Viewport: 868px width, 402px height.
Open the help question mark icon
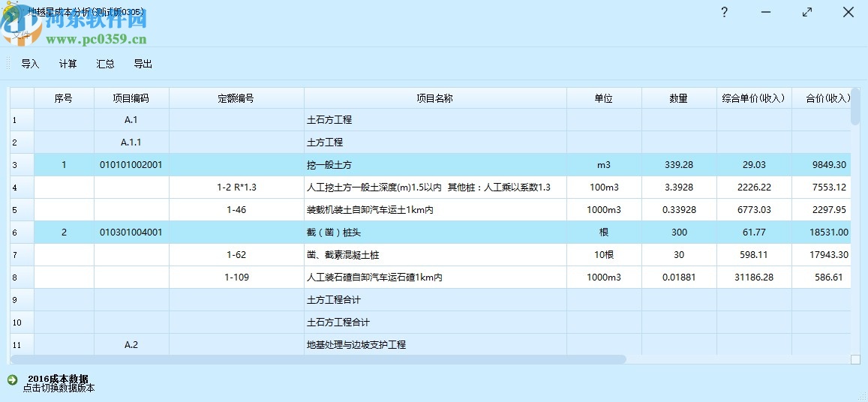click(724, 12)
